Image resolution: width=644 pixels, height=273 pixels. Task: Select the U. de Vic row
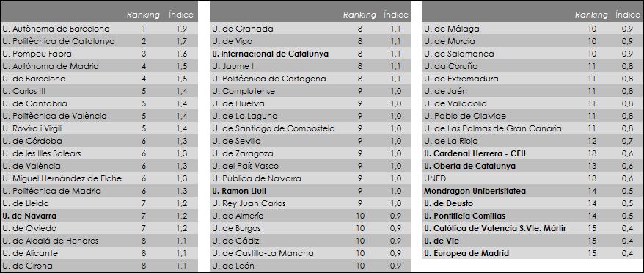(x=533, y=241)
